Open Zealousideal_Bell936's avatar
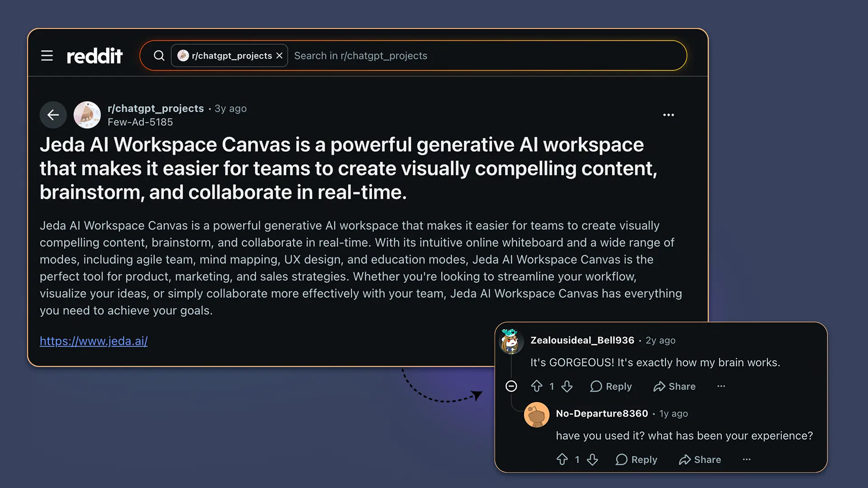This screenshot has height=488, width=868. pyautogui.click(x=511, y=341)
